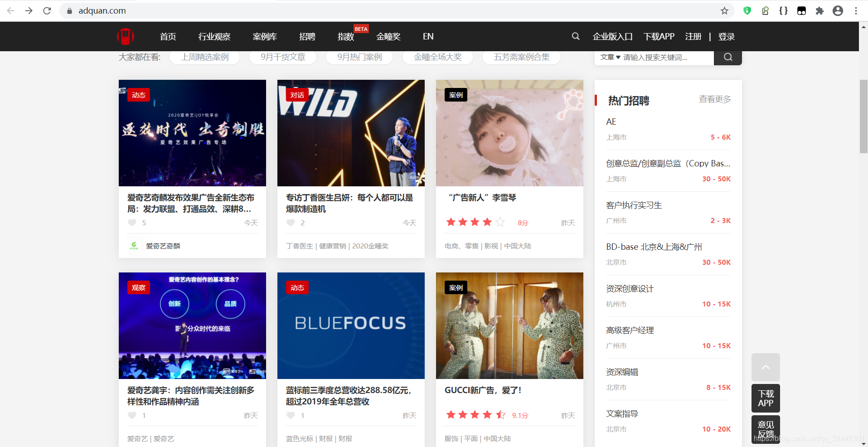868x447 pixels.
Task: Select the 9月热门案例 tag
Action: 359,57
